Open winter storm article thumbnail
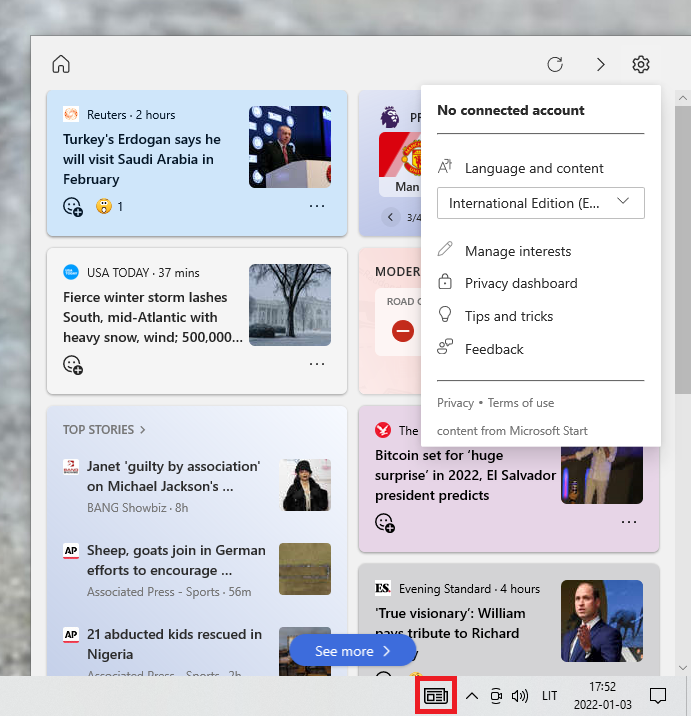This screenshot has height=716, width=691. [290, 305]
